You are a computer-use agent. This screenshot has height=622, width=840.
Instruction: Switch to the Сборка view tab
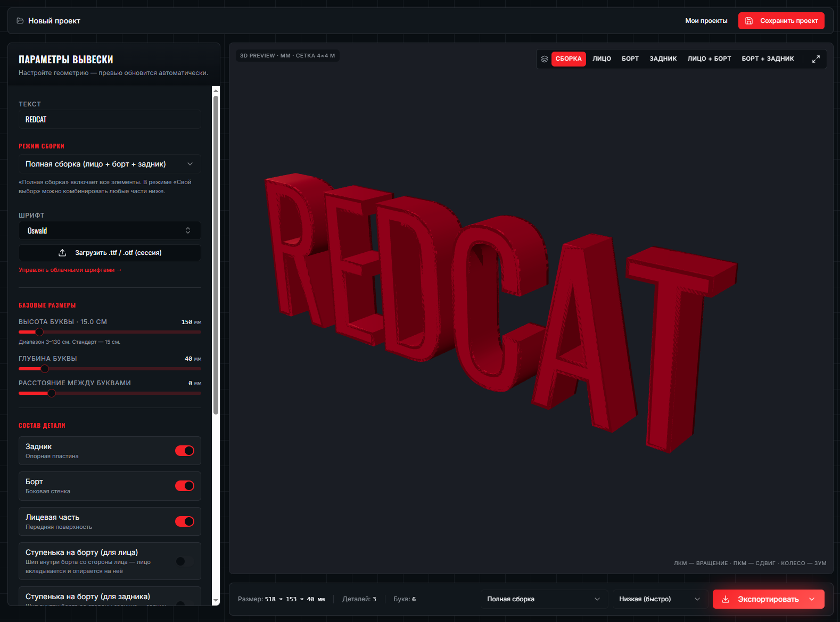(x=569, y=59)
